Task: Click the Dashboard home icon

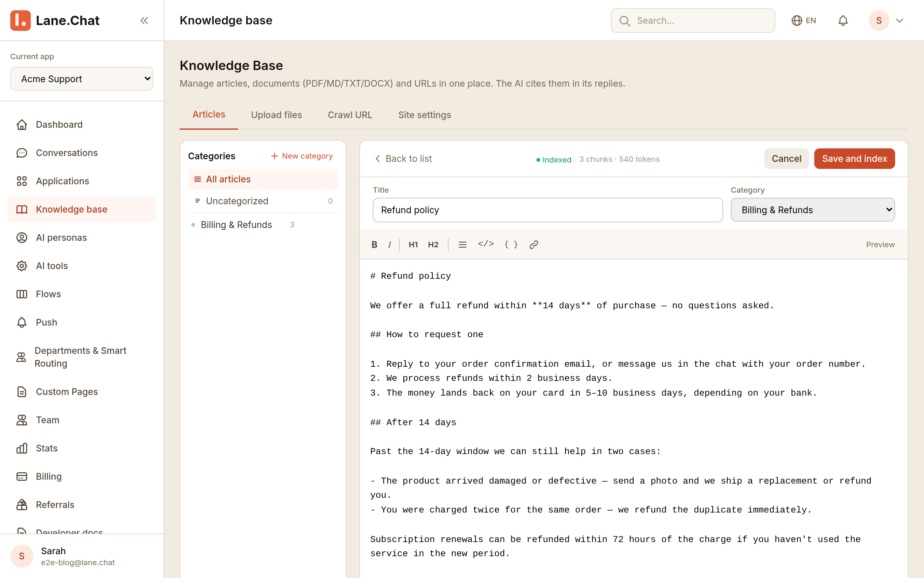Action: coord(22,125)
